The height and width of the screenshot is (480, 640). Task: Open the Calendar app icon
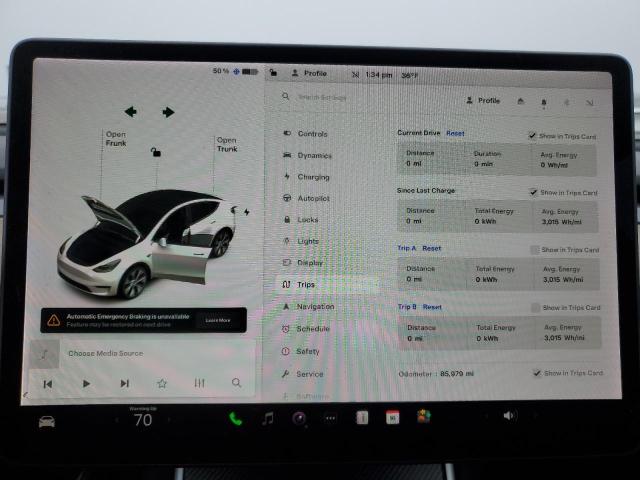(392, 417)
